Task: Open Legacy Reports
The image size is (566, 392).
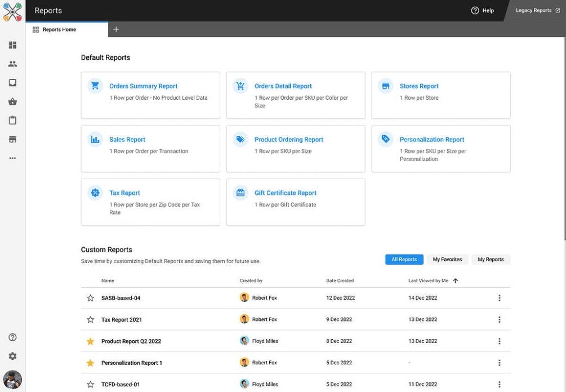Action: (532, 10)
